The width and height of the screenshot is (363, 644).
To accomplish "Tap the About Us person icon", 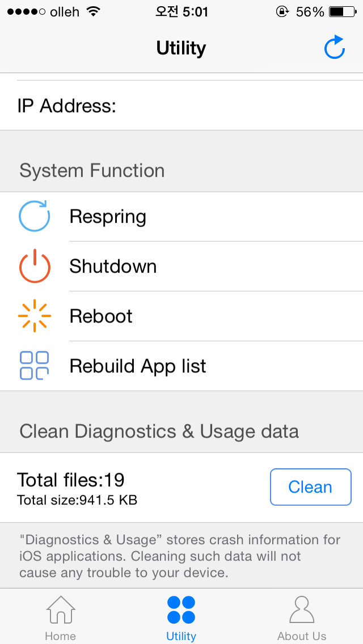I will pos(302,610).
